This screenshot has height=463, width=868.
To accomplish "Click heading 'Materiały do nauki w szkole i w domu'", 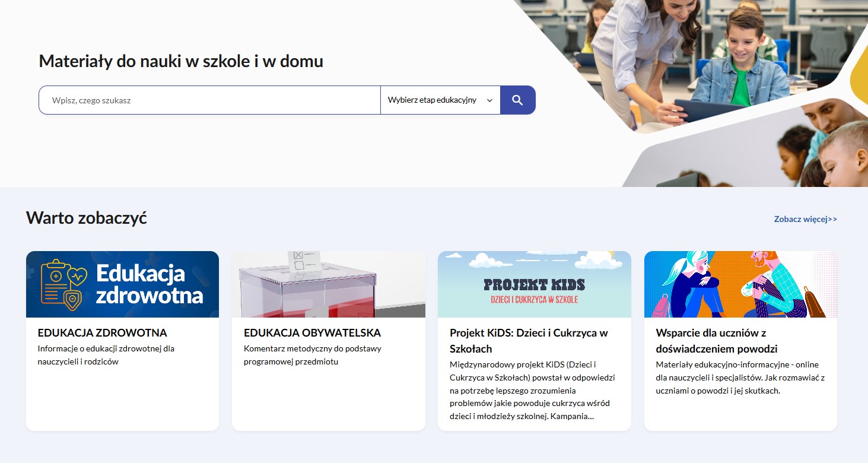I will pos(181,61).
